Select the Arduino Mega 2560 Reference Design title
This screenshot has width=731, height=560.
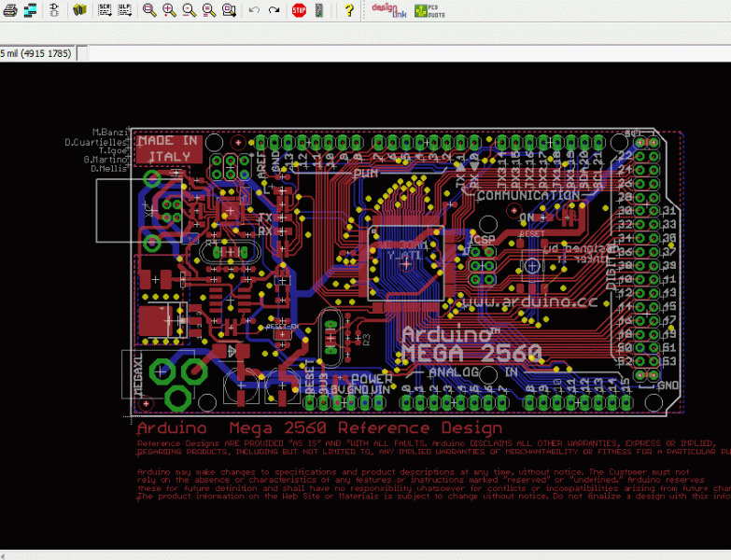[x=320, y=427]
